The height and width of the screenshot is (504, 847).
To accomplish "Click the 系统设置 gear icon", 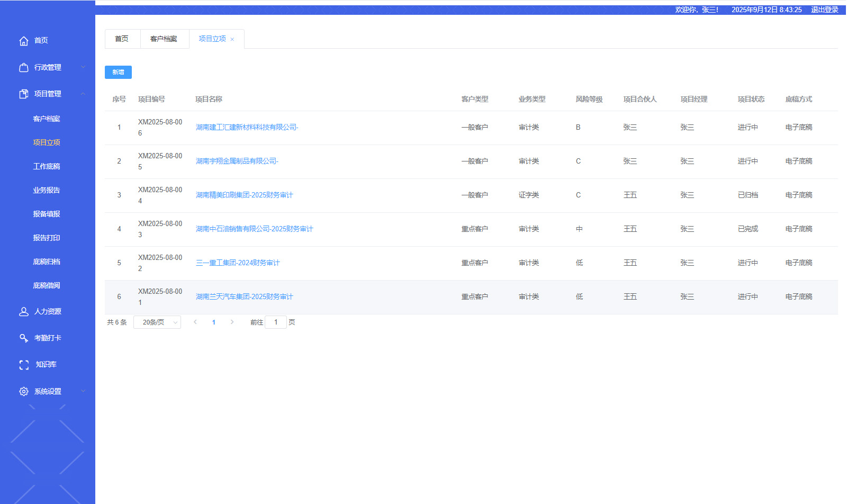I will tap(24, 392).
